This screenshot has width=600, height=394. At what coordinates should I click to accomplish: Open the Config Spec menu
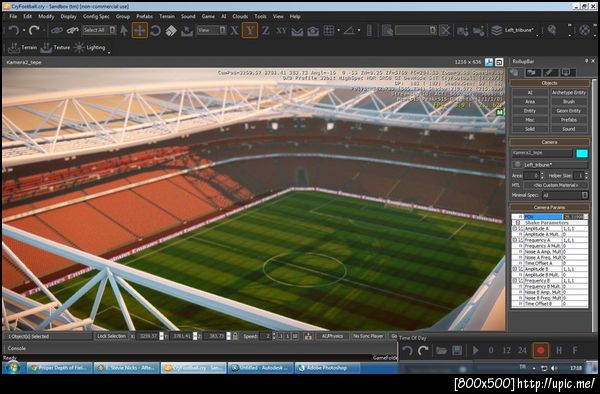pyautogui.click(x=96, y=16)
